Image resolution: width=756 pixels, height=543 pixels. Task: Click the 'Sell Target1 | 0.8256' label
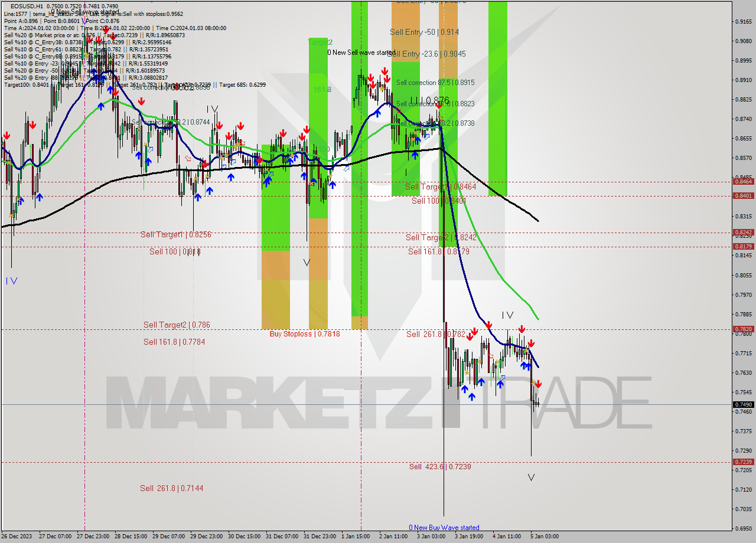pos(175,234)
